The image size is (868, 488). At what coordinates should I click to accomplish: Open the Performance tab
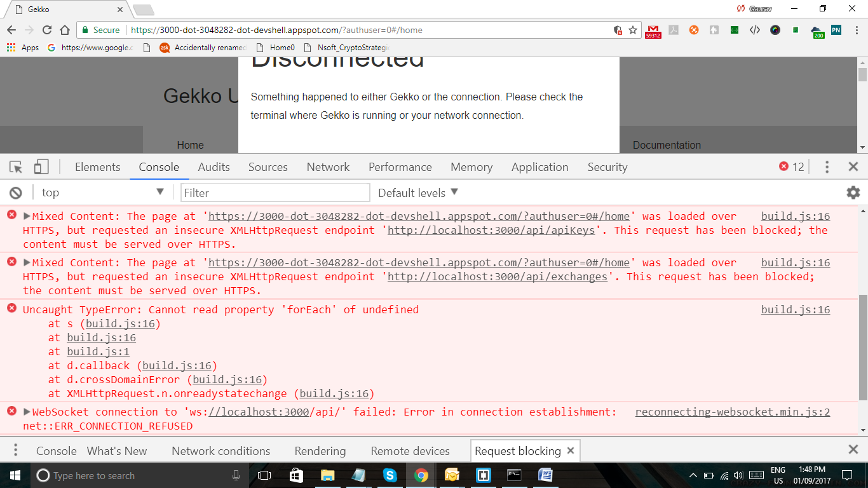(400, 167)
